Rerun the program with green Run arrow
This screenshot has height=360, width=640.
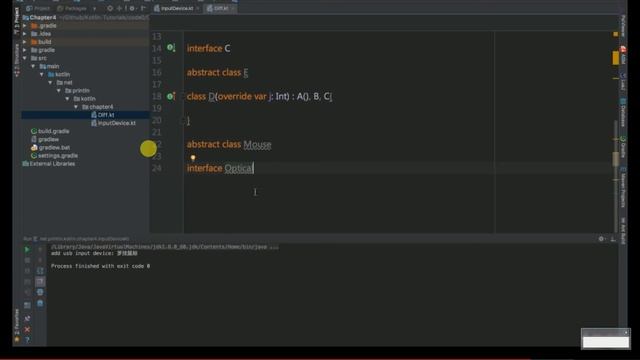click(27, 249)
